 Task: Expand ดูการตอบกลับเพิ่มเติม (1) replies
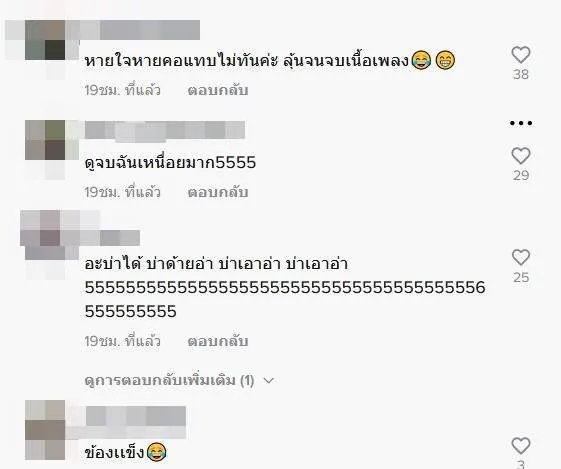(169, 380)
